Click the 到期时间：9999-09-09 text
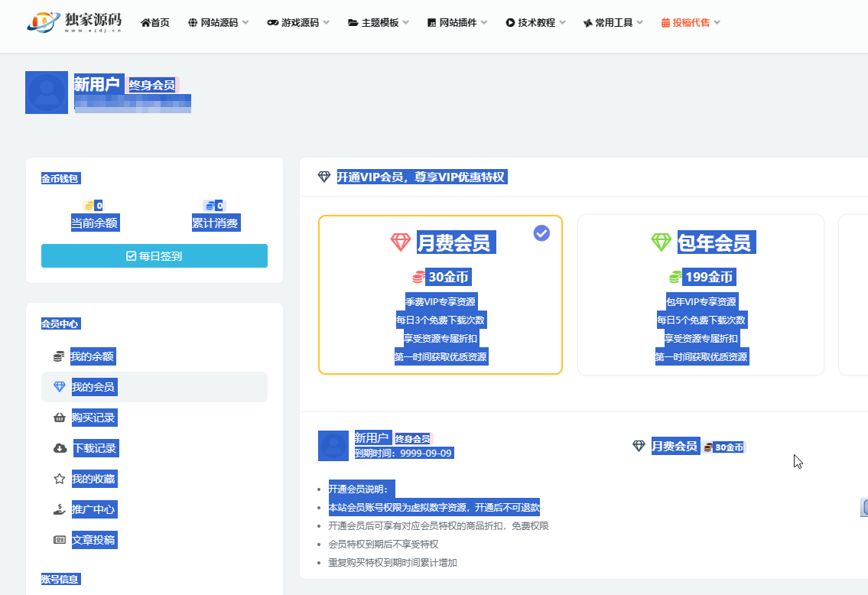The width and height of the screenshot is (868, 595). click(x=404, y=454)
